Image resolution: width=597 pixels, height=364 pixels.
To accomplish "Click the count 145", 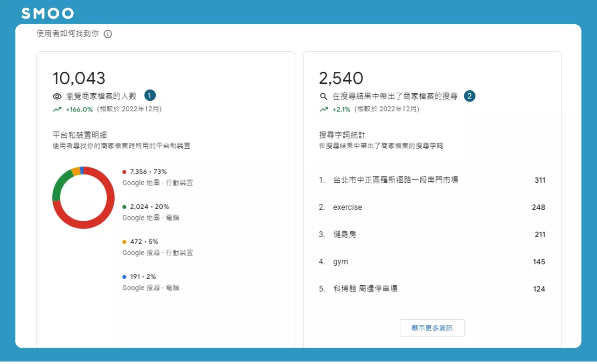I will pyautogui.click(x=539, y=262).
